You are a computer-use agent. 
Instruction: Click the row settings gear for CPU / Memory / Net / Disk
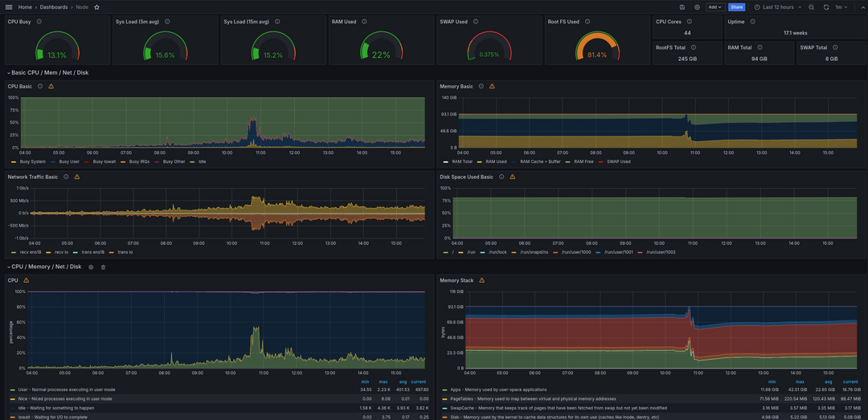[91, 267]
